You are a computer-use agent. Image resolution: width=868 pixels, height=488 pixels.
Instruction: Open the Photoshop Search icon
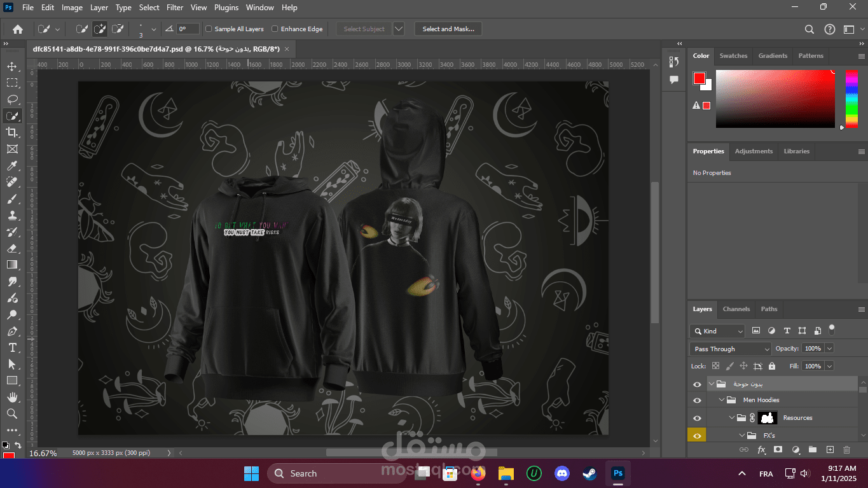coord(809,29)
